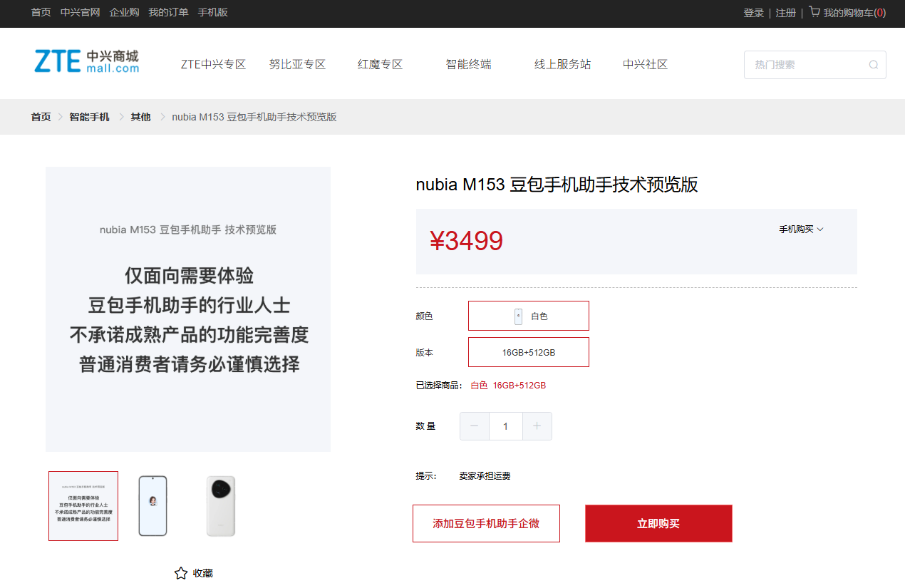Open the 红魔专区 section
905x588 pixels.
point(380,64)
